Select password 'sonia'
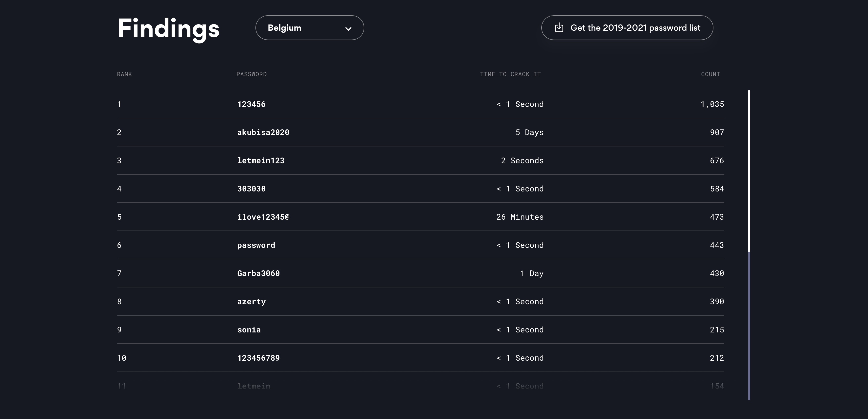 (249, 330)
